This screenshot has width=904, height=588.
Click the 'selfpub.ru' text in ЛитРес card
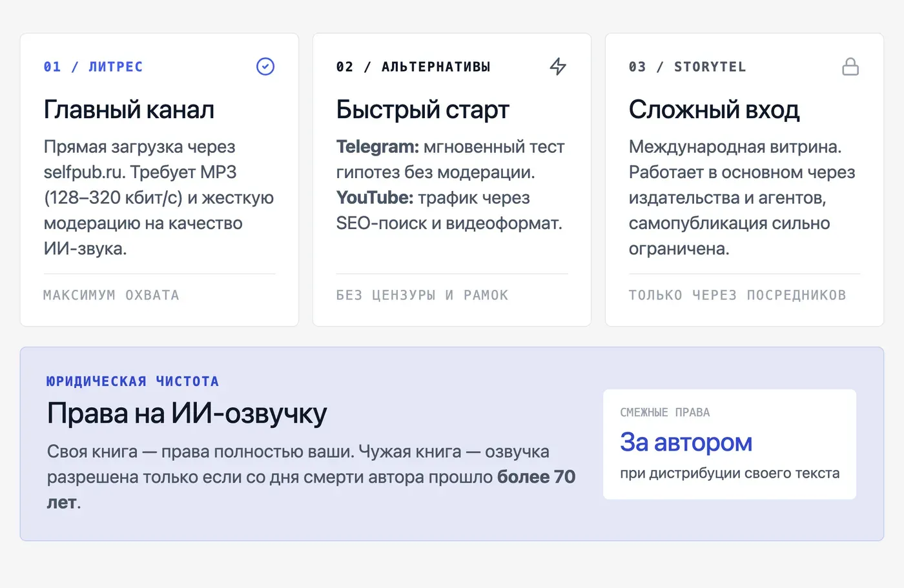coord(84,172)
